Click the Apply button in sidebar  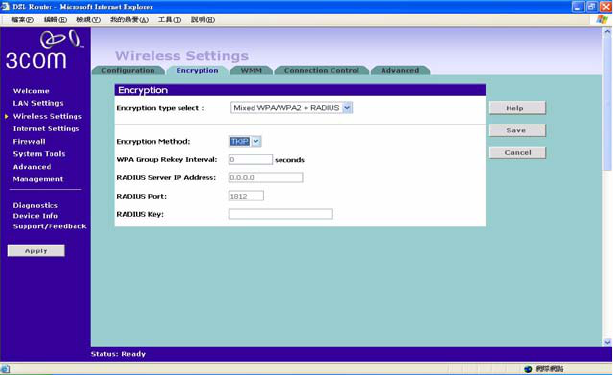click(x=36, y=251)
